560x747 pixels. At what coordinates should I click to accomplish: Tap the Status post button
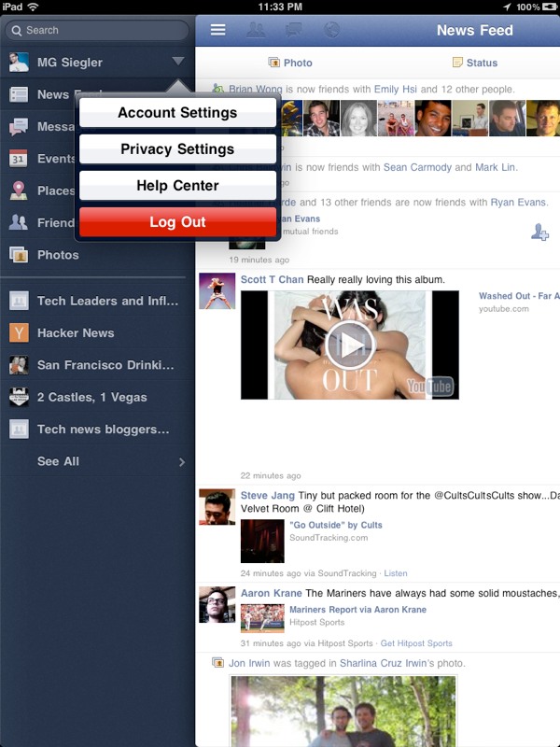point(475,63)
